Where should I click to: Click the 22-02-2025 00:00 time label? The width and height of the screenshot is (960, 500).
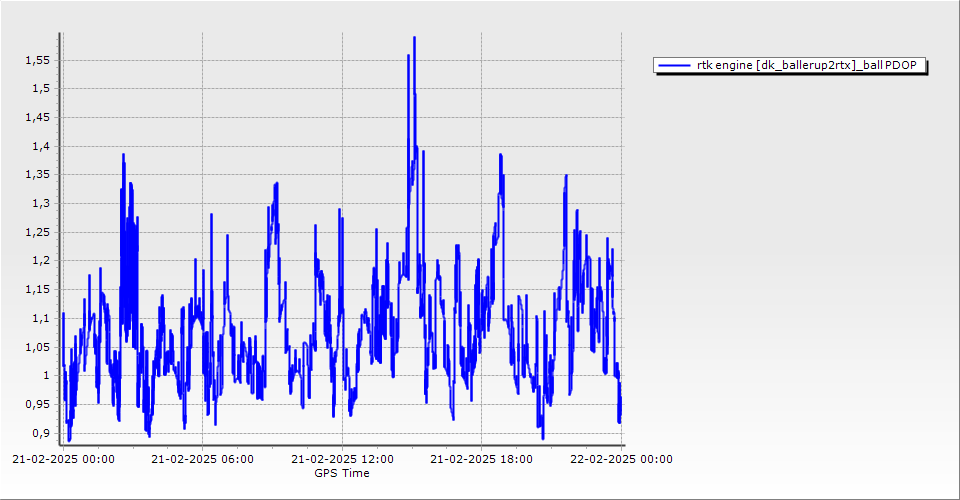(x=621, y=459)
